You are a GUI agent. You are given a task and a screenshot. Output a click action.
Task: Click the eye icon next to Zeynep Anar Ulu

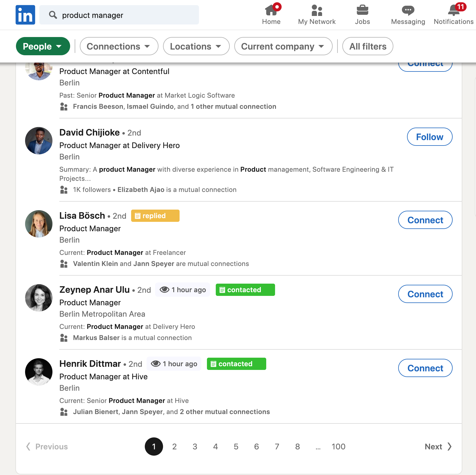164,290
